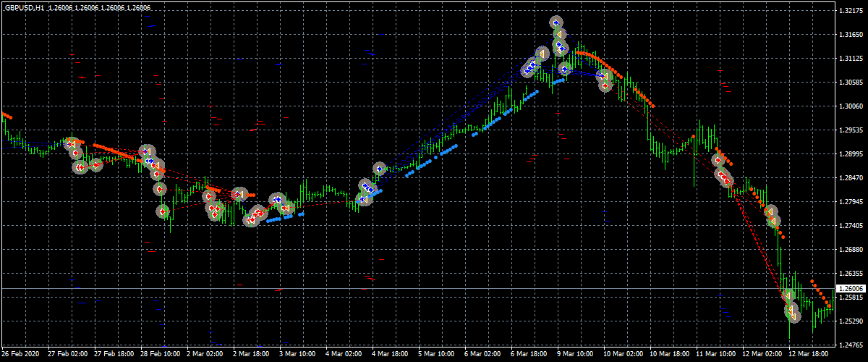Click the 27 Feb 02:00 time label
Image resolution: width=868 pixels, height=362 pixels.
point(68,355)
